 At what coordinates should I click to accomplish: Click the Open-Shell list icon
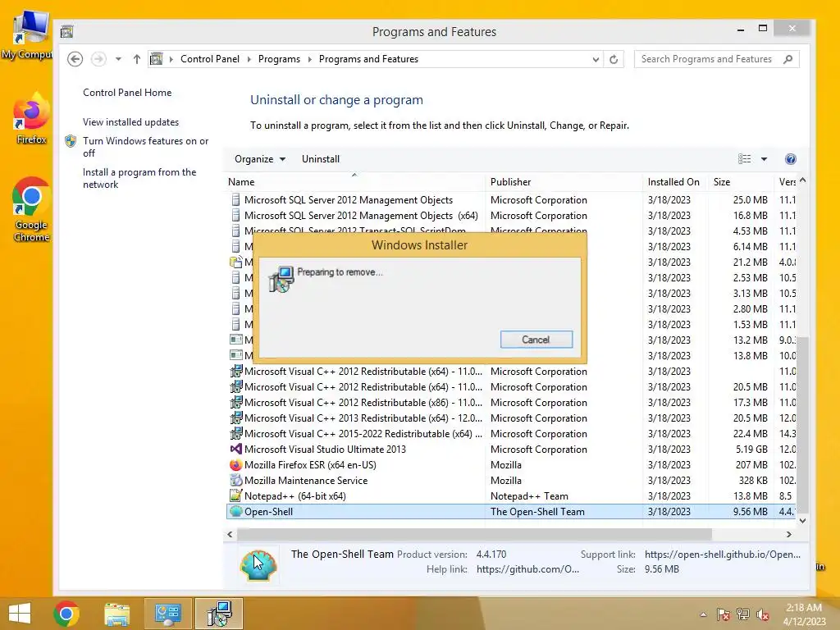coord(235,511)
